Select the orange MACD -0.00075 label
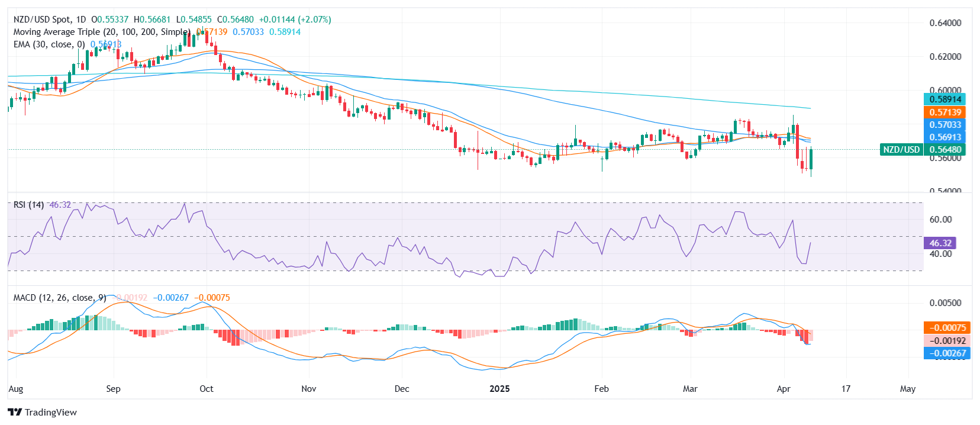The height and width of the screenshot is (425, 980). pos(946,328)
